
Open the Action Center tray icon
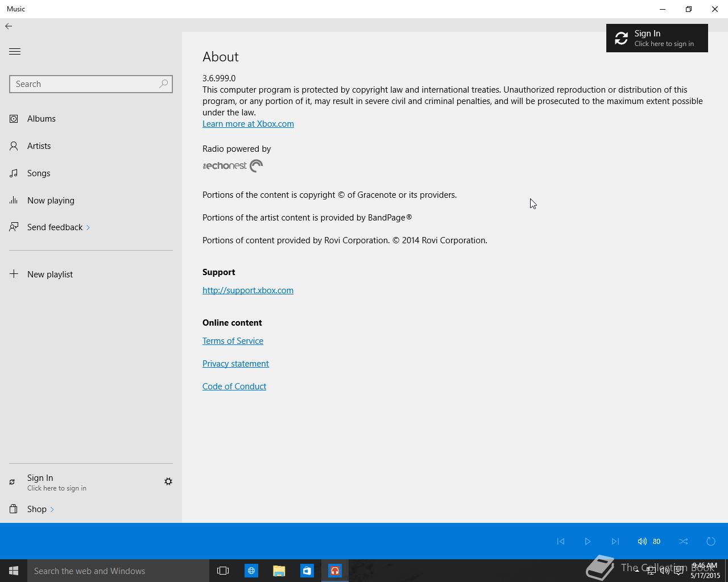679,571
